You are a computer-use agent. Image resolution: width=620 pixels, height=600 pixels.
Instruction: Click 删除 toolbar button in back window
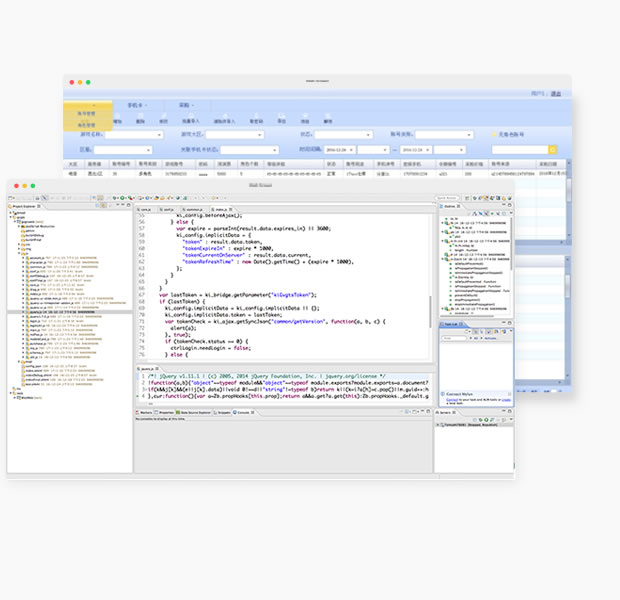click(140, 119)
